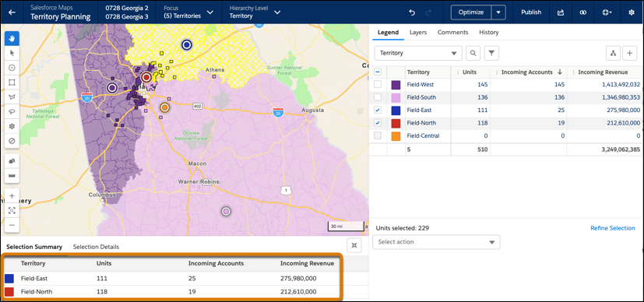Screen dimensions: 644x302
Task: Click the hierarchy tree icon
Action: (613, 53)
